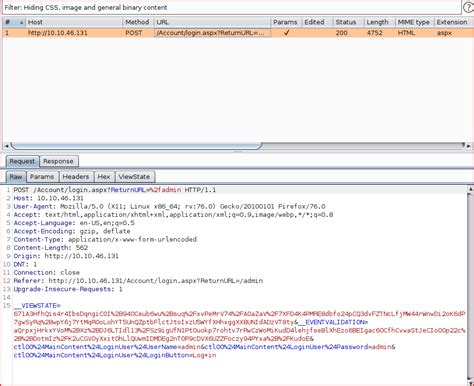Click the Upgrade-Insecure-Requests line

click(x=68, y=289)
